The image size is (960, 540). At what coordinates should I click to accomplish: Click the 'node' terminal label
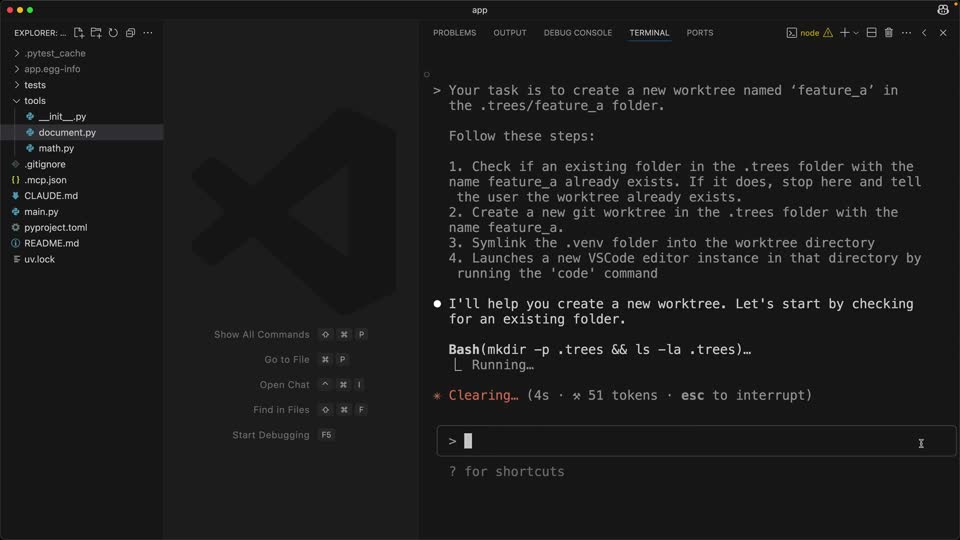pyautogui.click(x=809, y=33)
